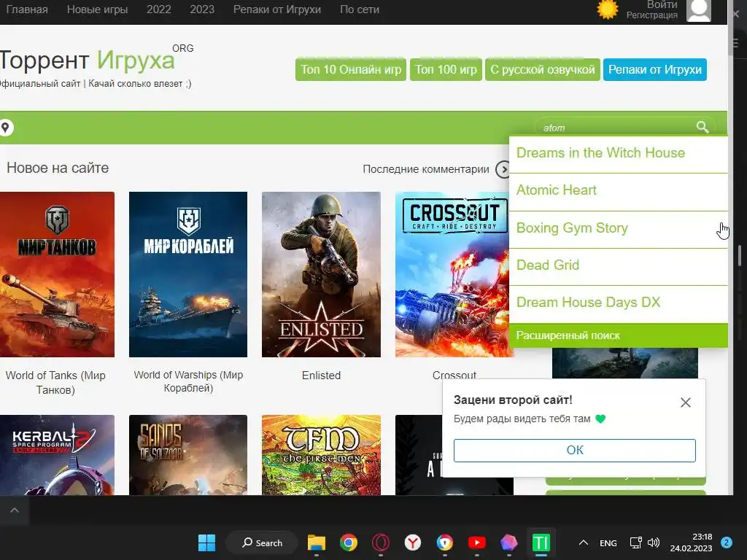Click Войти login link
This screenshot has height=560, width=747.
(x=662, y=5)
